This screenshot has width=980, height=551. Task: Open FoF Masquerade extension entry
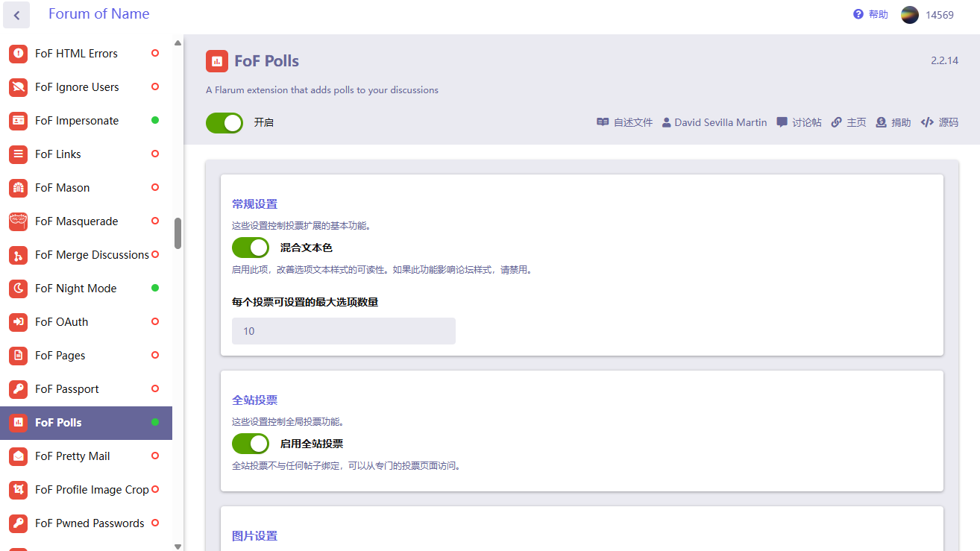(x=86, y=221)
